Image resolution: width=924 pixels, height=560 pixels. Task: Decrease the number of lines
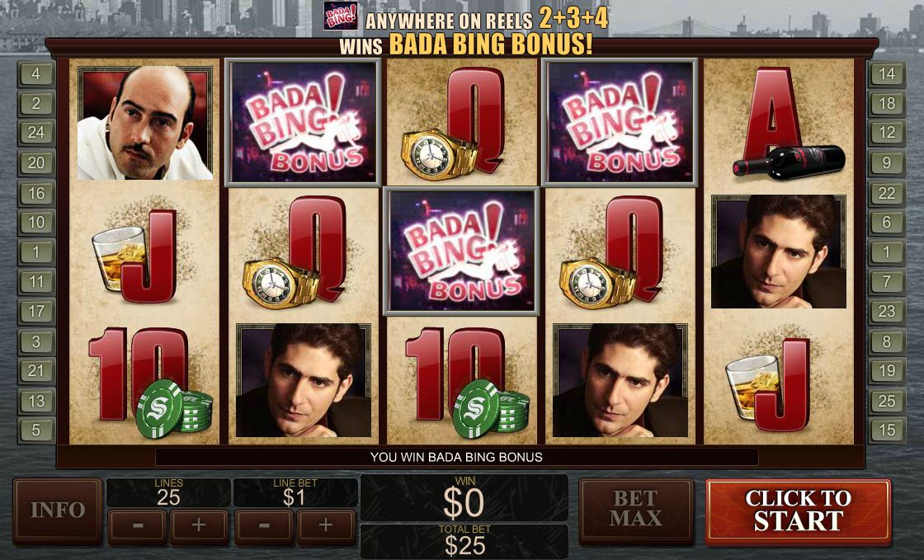[137, 525]
